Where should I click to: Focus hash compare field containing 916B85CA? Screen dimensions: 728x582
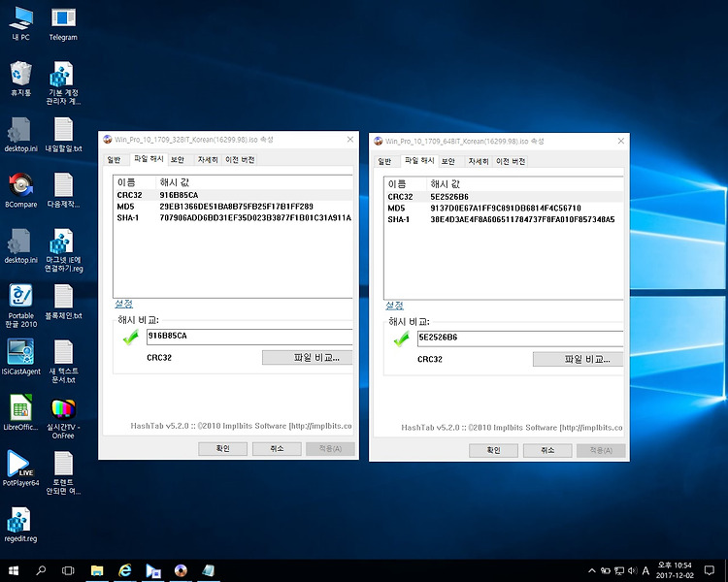pyautogui.click(x=249, y=337)
